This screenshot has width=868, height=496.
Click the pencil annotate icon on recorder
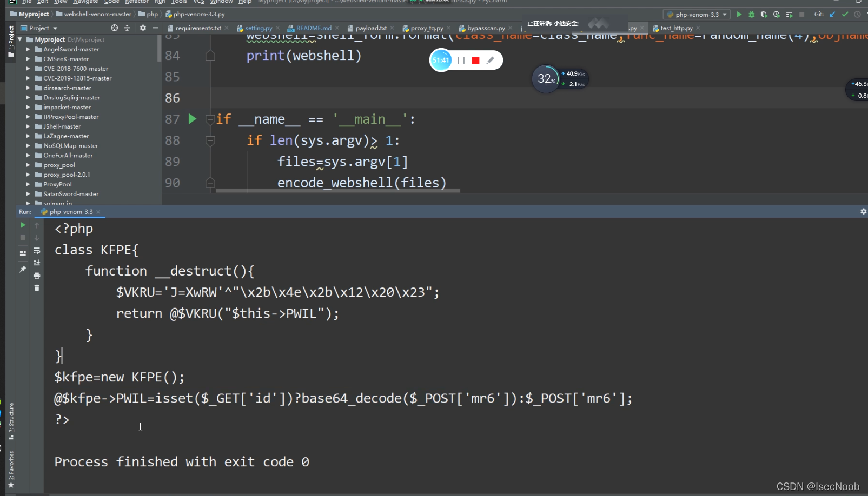point(491,61)
